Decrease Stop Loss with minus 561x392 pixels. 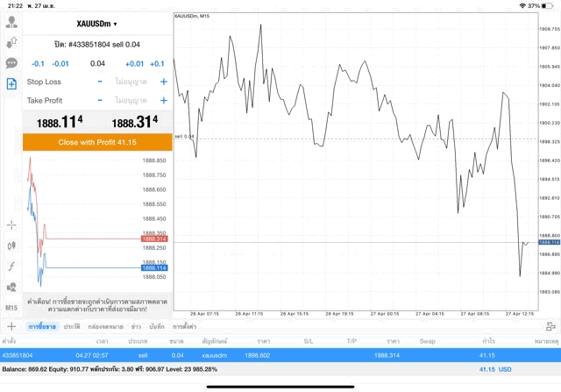pyautogui.click(x=100, y=82)
